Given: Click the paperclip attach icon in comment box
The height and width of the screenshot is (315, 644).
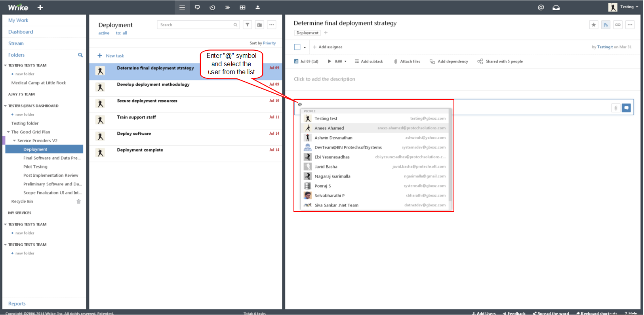Looking at the screenshot, I should click(616, 108).
